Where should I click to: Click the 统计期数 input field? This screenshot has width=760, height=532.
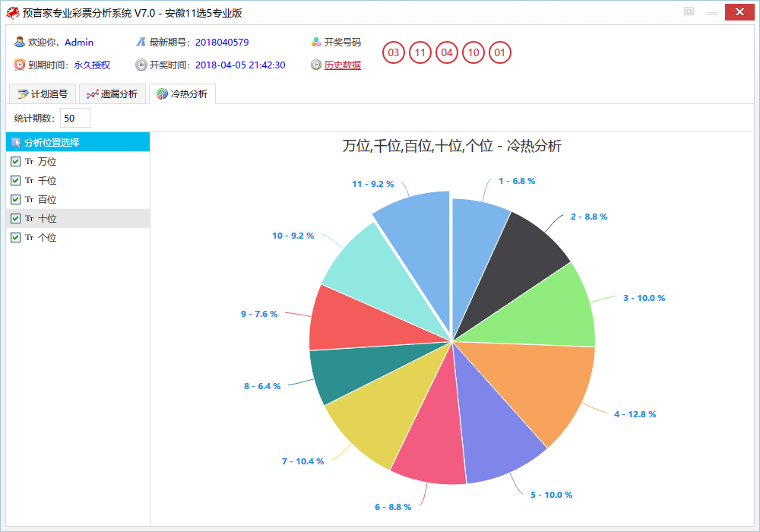pyautogui.click(x=74, y=118)
